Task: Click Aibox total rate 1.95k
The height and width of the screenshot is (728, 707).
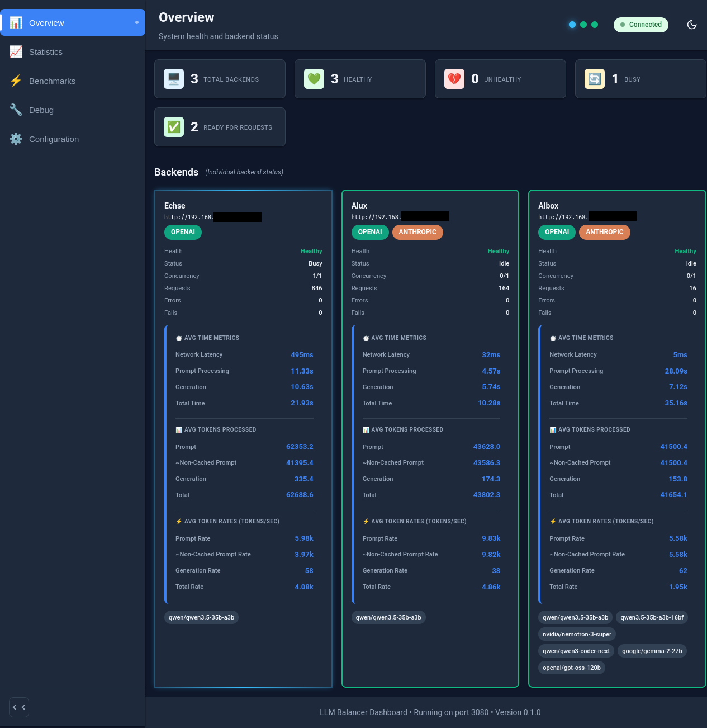Action: click(678, 587)
